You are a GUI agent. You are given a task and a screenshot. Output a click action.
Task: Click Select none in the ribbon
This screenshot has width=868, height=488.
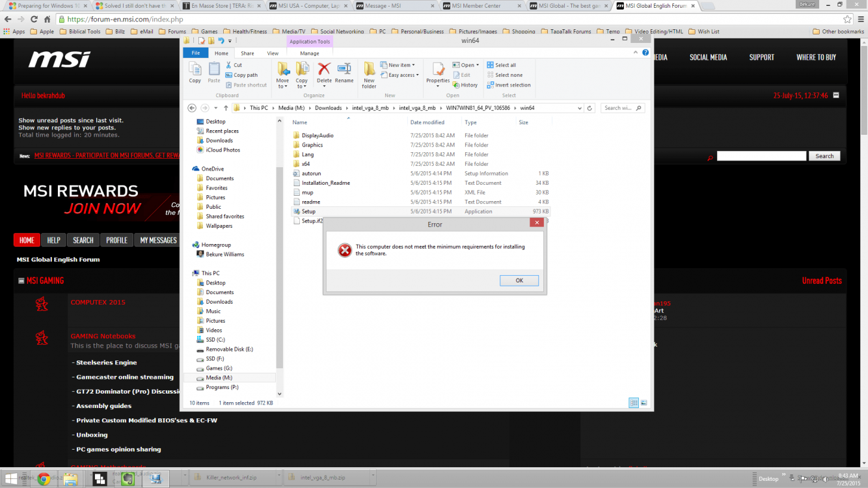(x=504, y=75)
